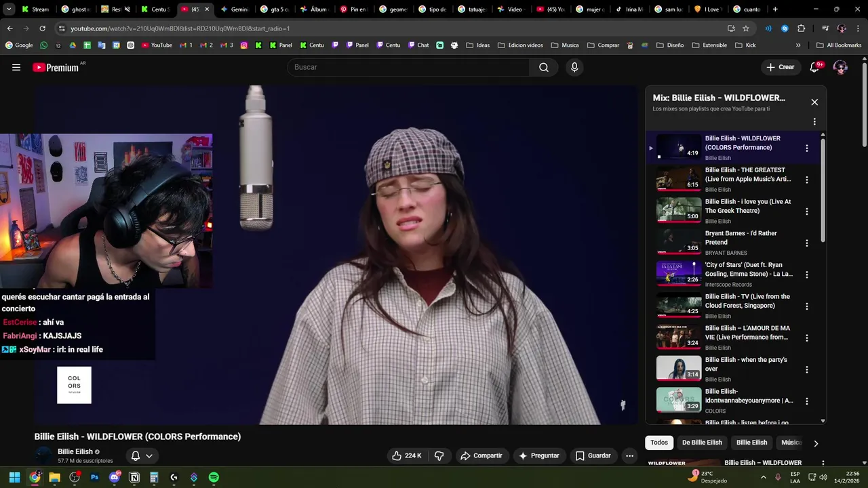Viewport: 868px width, 488px height.
Task: Open File Explorer from the taskbar
Action: [54, 477]
